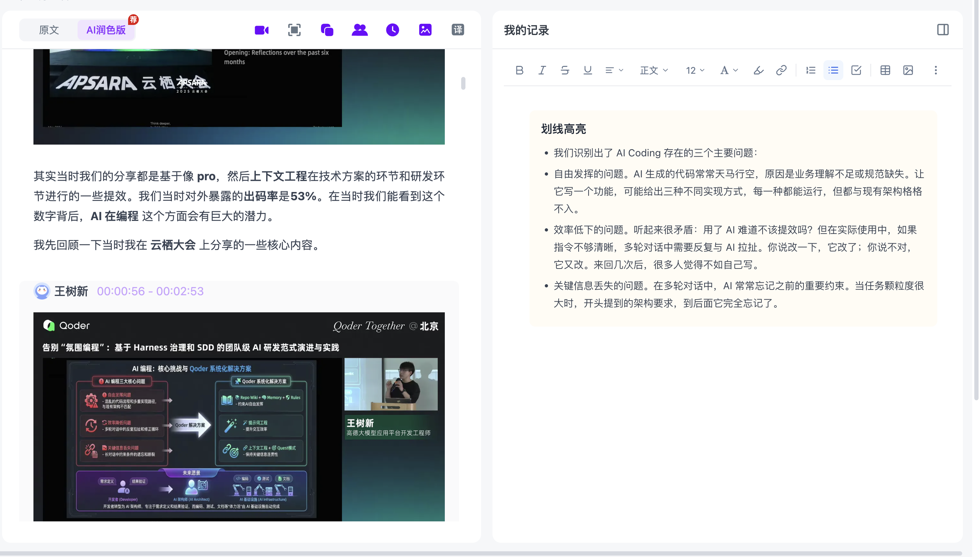Open the font size 12 dropdown

pyautogui.click(x=695, y=71)
